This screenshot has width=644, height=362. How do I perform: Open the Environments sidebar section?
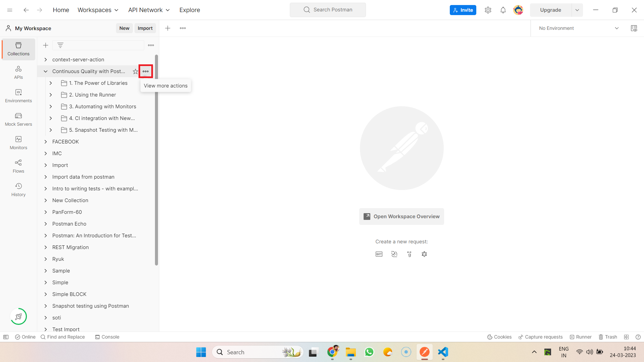pyautogui.click(x=18, y=96)
